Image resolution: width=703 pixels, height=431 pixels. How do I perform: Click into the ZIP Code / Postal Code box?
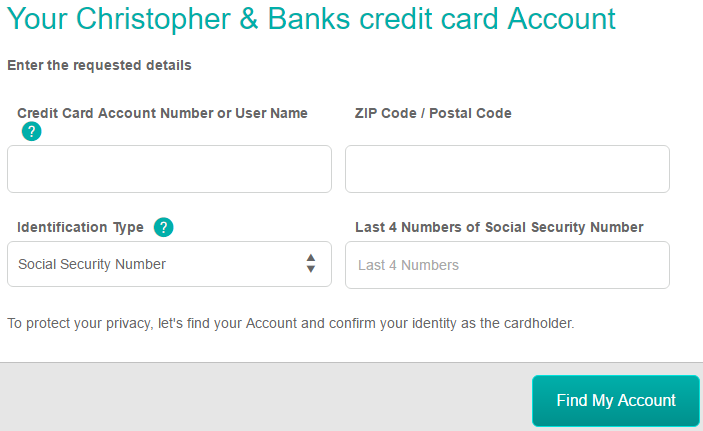[508, 169]
